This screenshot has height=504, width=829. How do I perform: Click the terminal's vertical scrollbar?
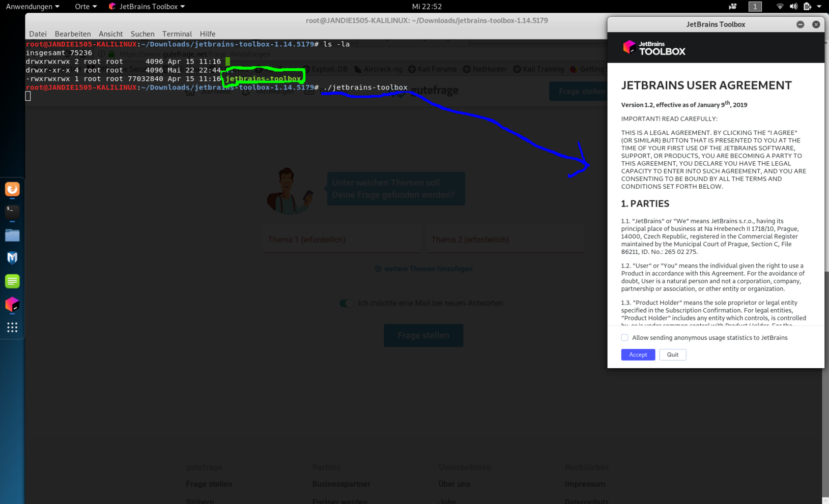pyautogui.click(x=826, y=381)
